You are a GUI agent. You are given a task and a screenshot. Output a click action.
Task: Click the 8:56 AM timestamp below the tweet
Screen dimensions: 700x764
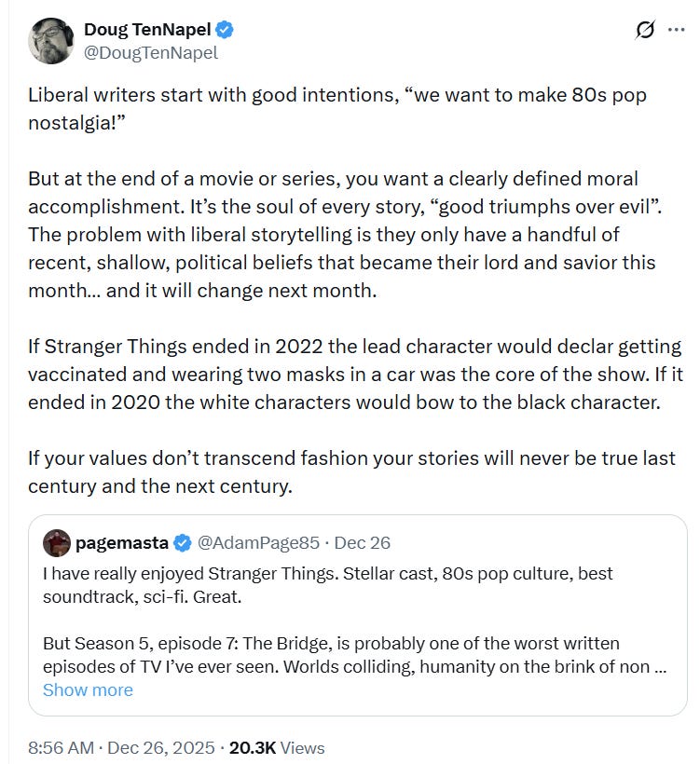click(59, 747)
